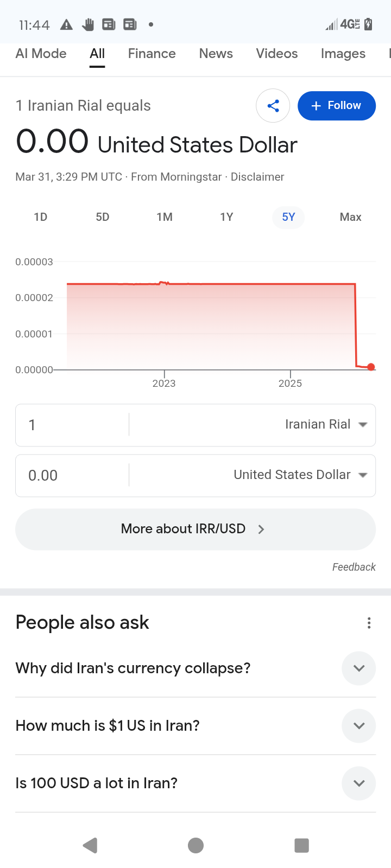Viewport: 391px width, 868px height.
Task: Tap the share icon
Action: (x=273, y=106)
